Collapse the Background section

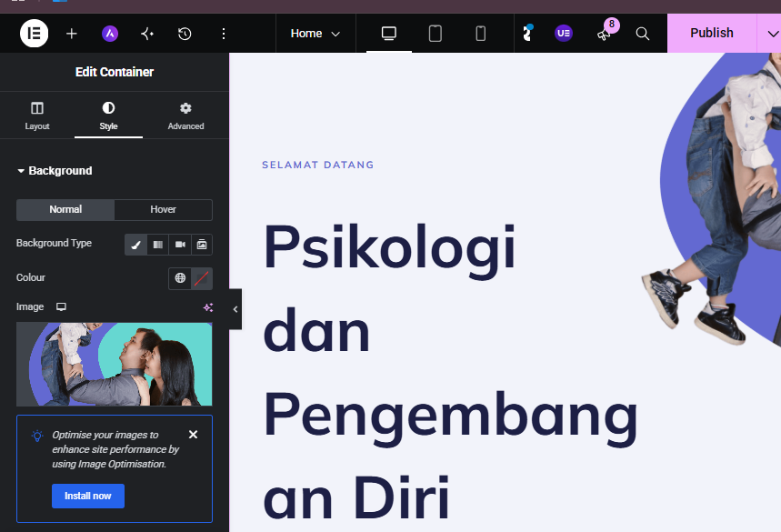click(55, 170)
